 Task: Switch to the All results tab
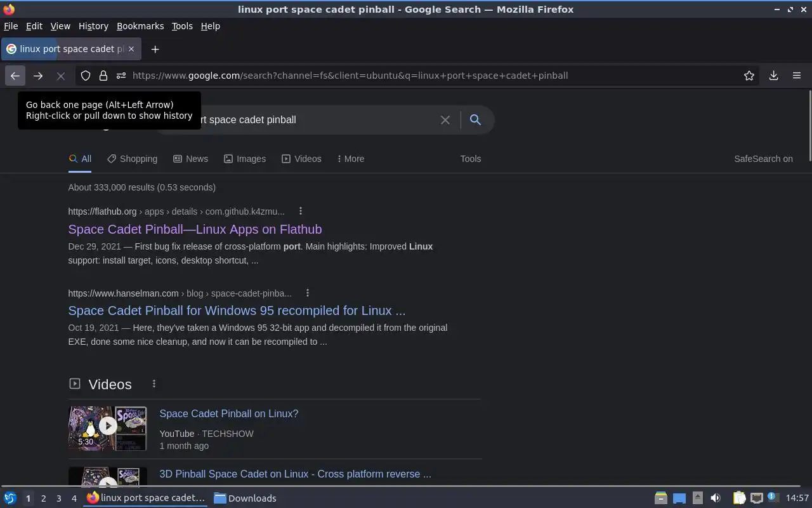click(x=80, y=159)
